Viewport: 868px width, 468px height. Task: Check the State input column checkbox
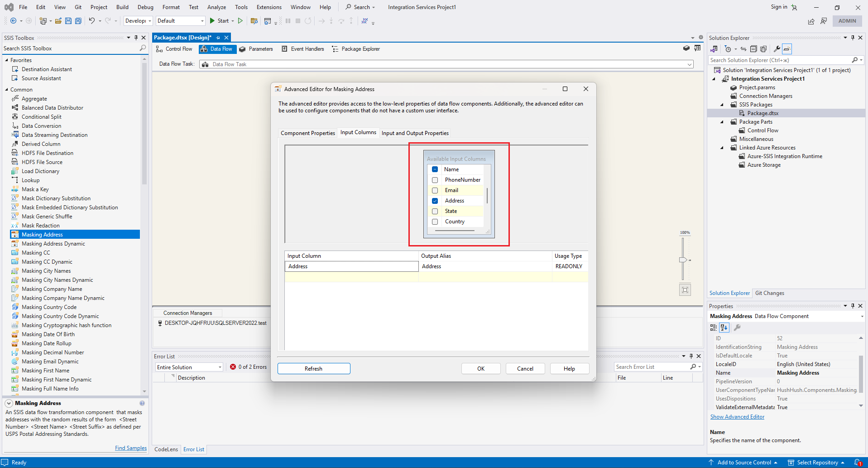pos(435,211)
